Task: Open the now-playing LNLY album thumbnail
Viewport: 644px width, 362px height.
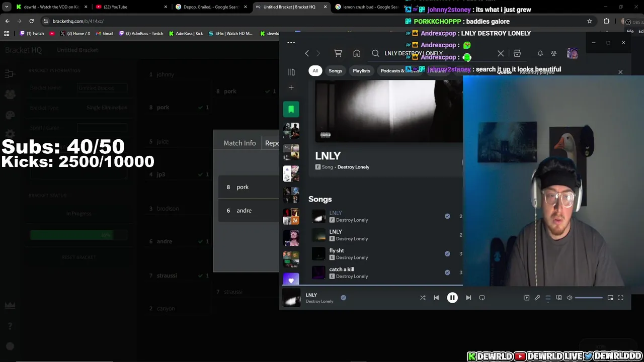Action: [x=291, y=298]
